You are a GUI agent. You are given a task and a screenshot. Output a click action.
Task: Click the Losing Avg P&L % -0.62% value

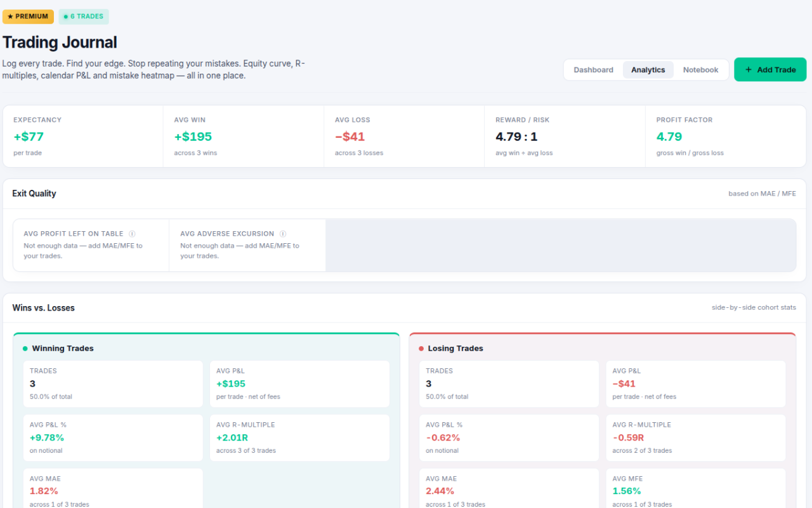coord(443,438)
